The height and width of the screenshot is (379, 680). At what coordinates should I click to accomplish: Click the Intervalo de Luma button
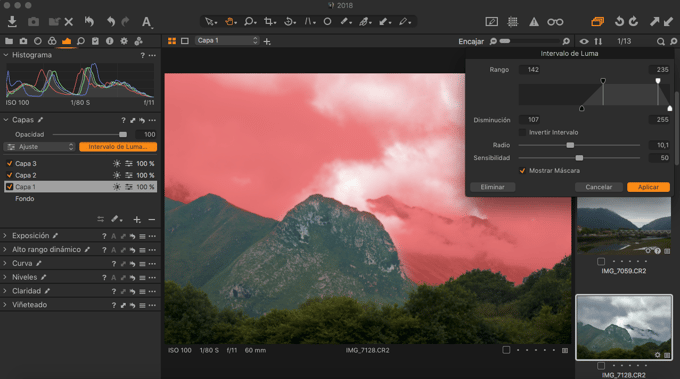click(x=118, y=147)
